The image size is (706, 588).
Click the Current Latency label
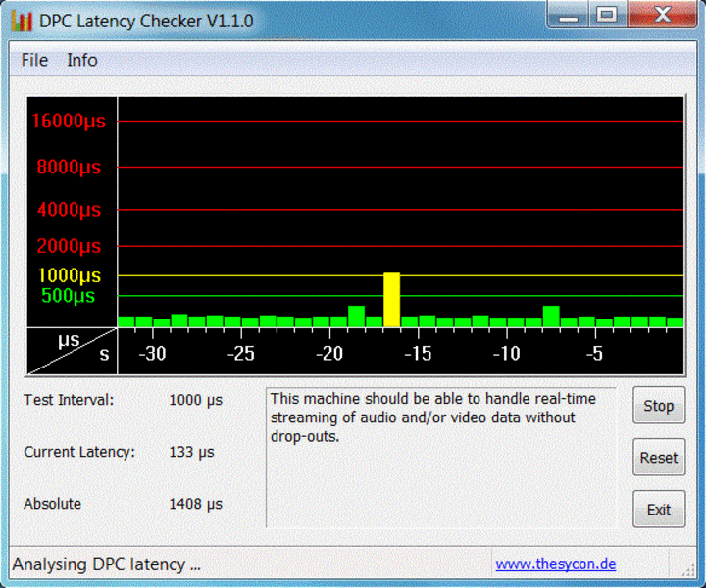click(x=79, y=452)
